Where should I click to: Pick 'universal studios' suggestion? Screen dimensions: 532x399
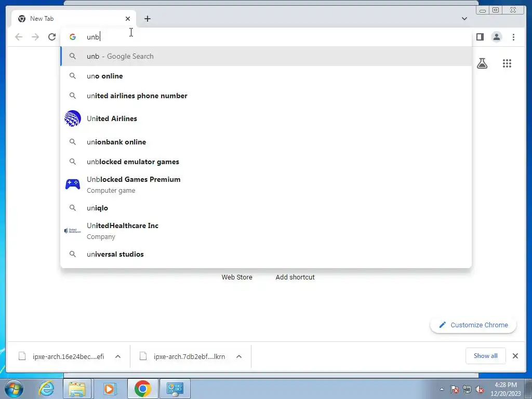(266, 254)
